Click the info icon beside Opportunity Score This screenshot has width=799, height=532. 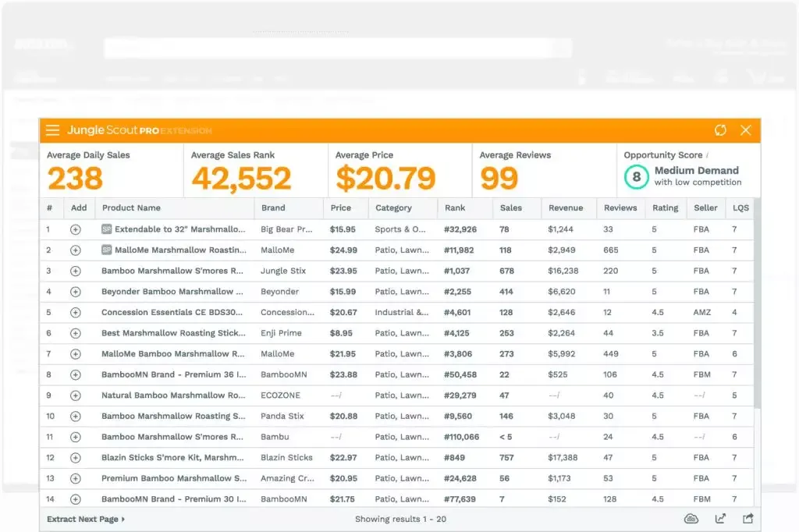coord(707,155)
